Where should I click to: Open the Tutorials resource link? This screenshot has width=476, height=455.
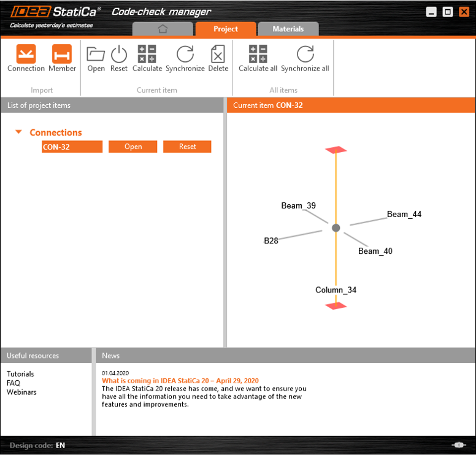(x=20, y=374)
